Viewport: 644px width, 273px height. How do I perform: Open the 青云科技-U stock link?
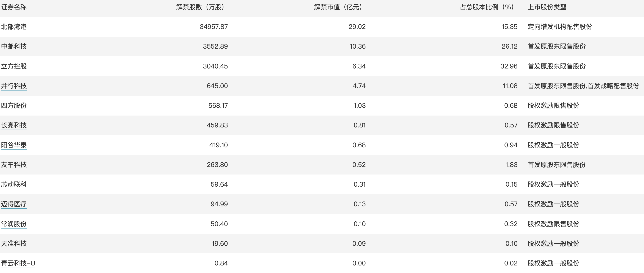point(18,263)
